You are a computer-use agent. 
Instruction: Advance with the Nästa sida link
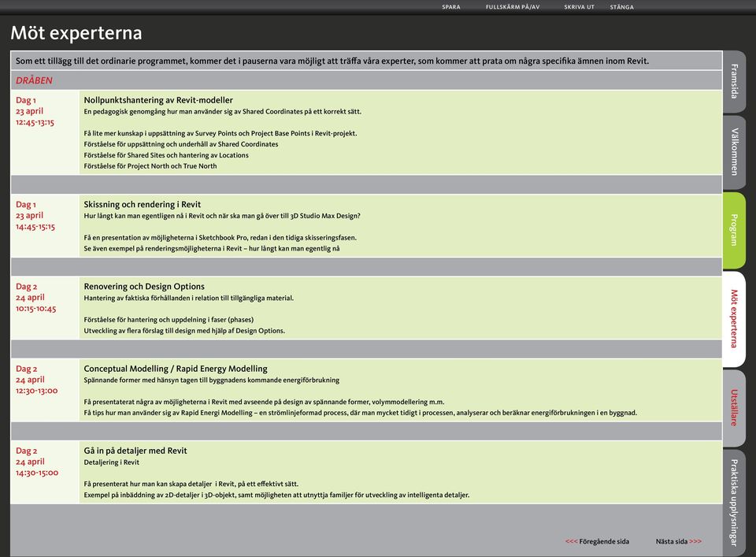pyautogui.click(x=678, y=541)
